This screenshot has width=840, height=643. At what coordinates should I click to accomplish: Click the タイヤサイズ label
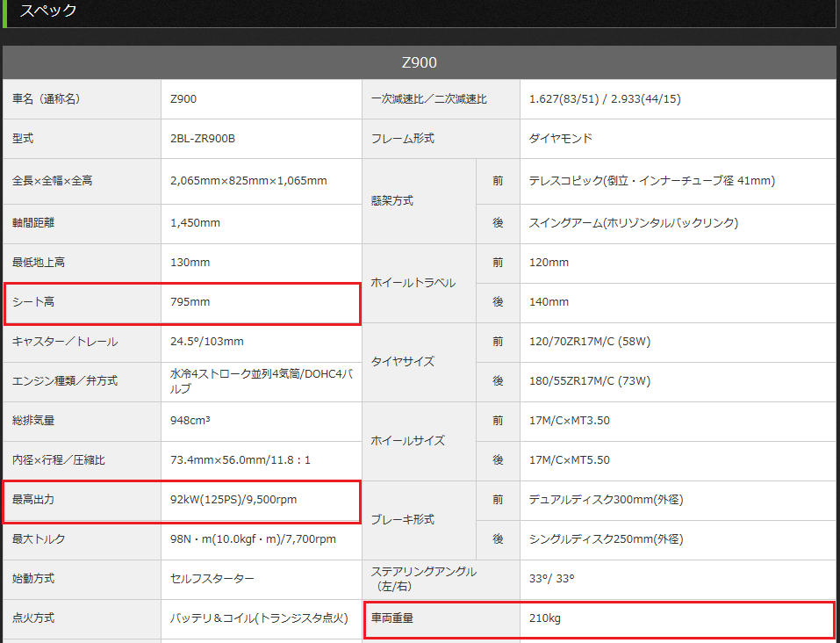(x=403, y=361)
